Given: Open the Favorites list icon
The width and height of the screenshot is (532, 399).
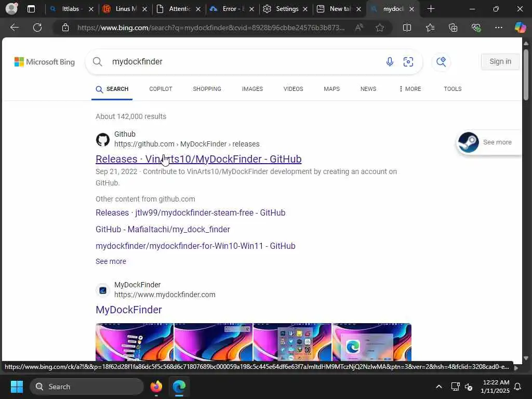Looking at the screenshot, I should tap(430, 28).
